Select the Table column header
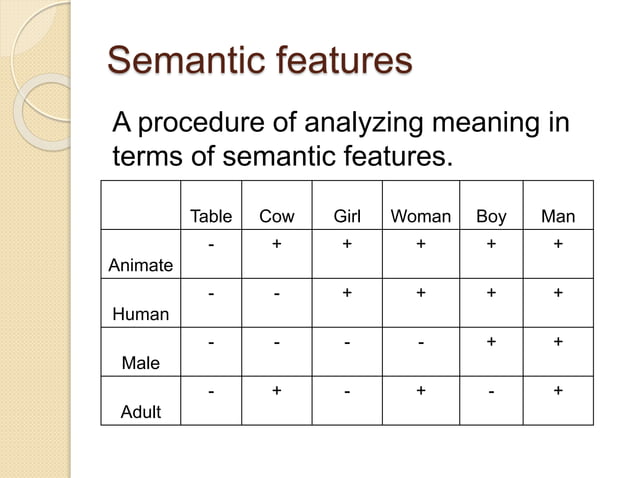Screen dimensions: 638x478 tap(211, 216)
